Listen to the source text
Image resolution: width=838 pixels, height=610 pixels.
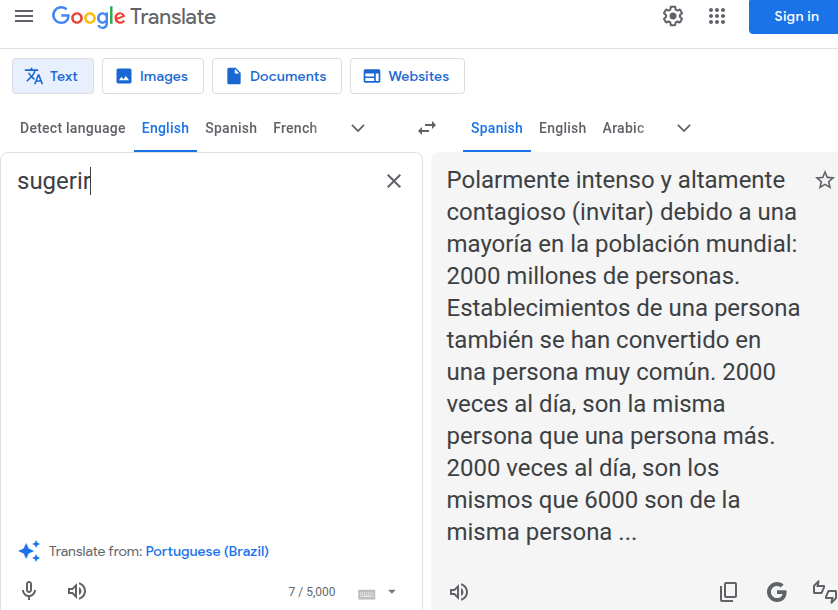pyautogui.click(x=76, y=591)
